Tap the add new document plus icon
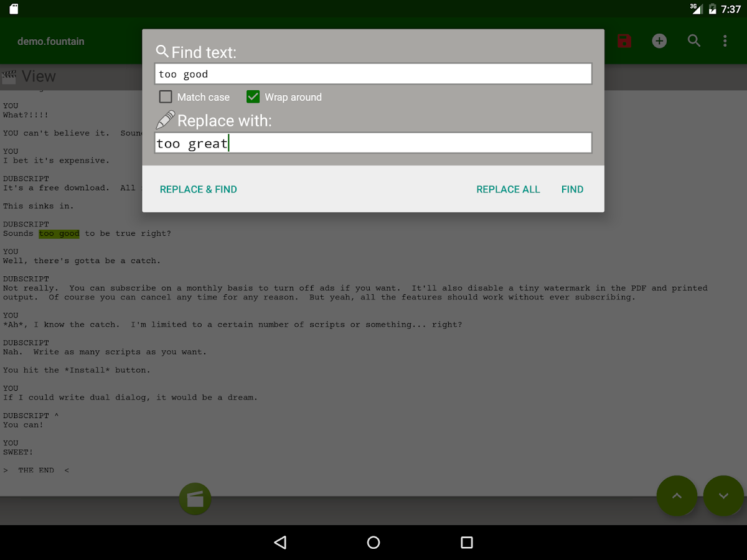The width and height of the screenshot is (747, 560). tap(659, 41)
